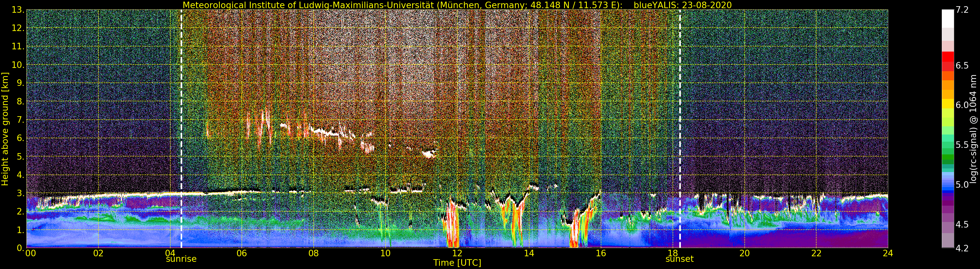The width and height of the screenshot is (980, 269).
Task: Click time-axis tick label '20'
Action: pyautogui.click(x=744, y=253)
